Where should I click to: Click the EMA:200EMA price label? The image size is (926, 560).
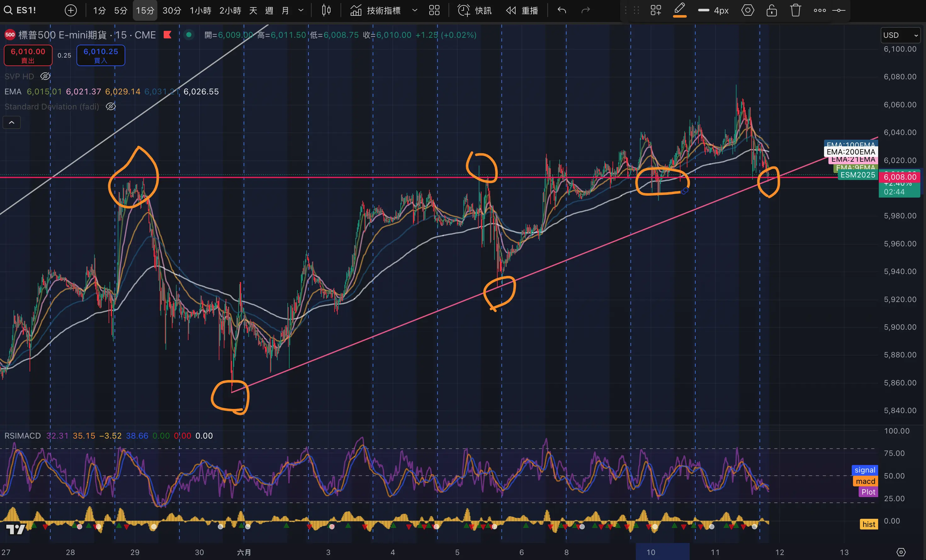click(x=851, y=152)
